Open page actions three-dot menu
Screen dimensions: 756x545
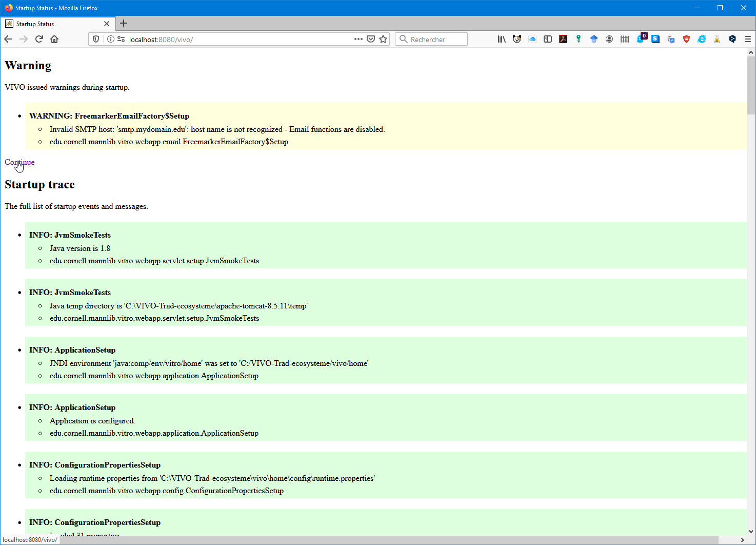click(359, 39)
